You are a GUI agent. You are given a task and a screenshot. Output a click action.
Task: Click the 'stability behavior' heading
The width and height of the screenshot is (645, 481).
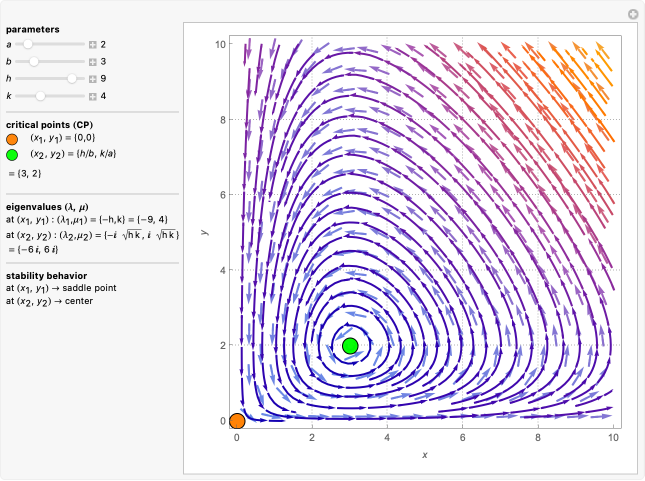46,274
